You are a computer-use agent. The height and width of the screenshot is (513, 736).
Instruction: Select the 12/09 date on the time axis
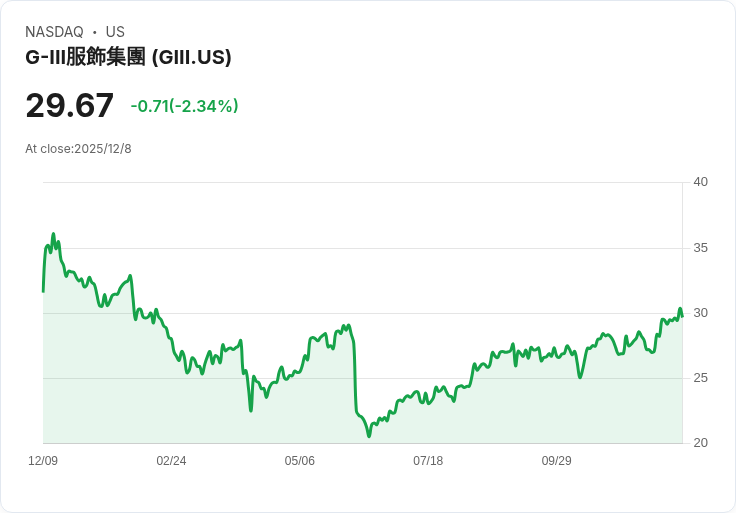(43, 461)
